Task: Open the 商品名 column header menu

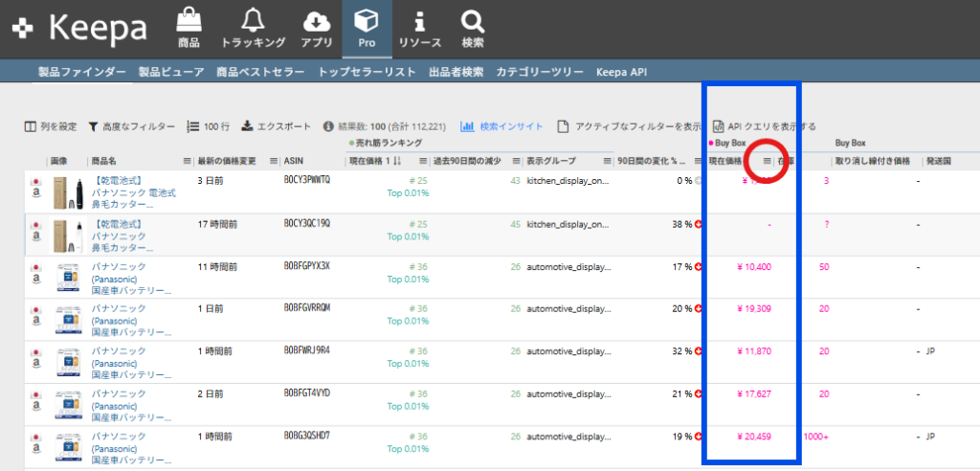Action: pyautogui.click(x=188, y=161)
